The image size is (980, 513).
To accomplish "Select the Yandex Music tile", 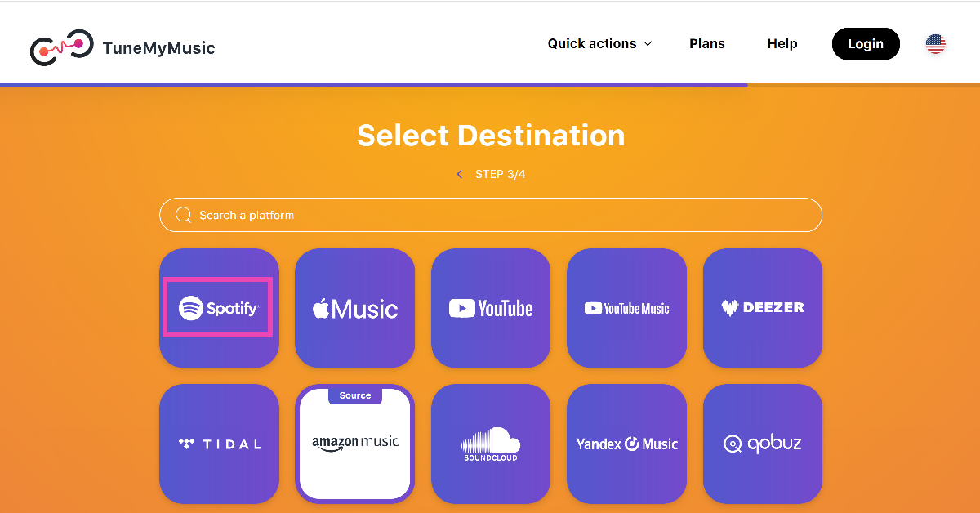I will [x=626, y=444].
